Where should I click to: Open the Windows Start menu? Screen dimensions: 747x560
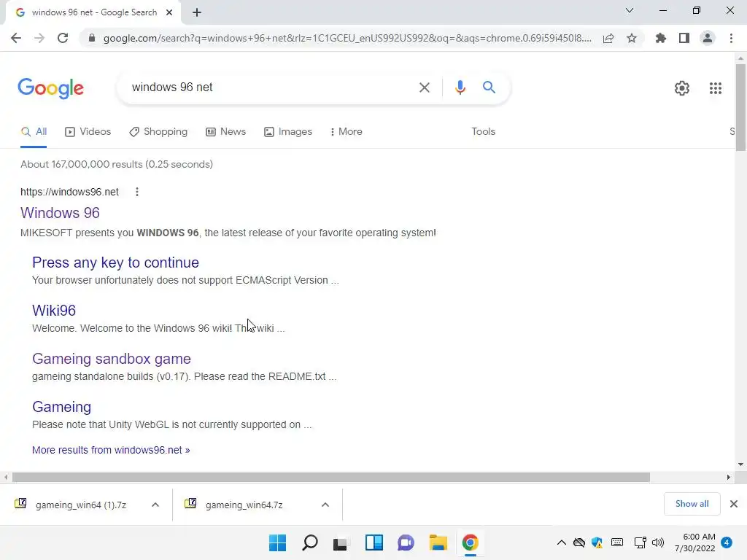pyautogui.click(x=277, y=542)
